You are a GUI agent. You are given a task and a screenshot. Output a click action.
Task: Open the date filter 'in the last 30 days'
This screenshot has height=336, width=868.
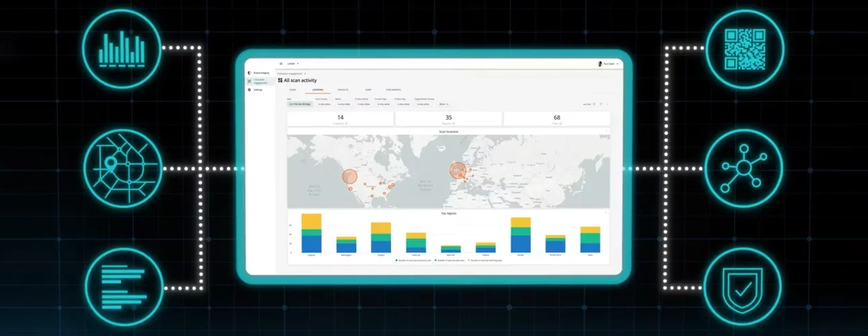300,104
